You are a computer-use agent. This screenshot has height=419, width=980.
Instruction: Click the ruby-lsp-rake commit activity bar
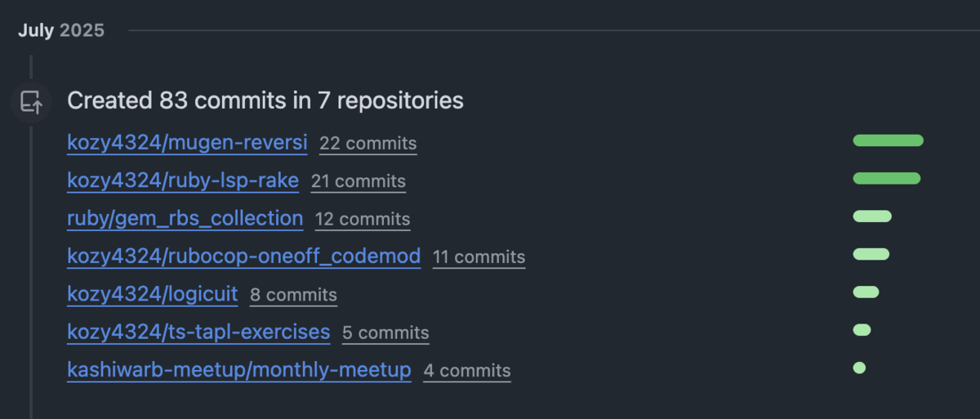pos(886,178)
